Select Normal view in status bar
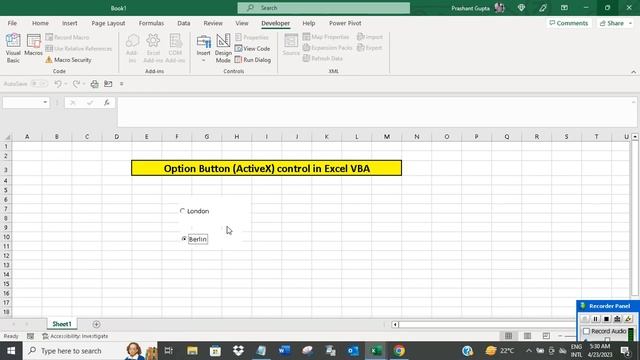 click(508, 336)
